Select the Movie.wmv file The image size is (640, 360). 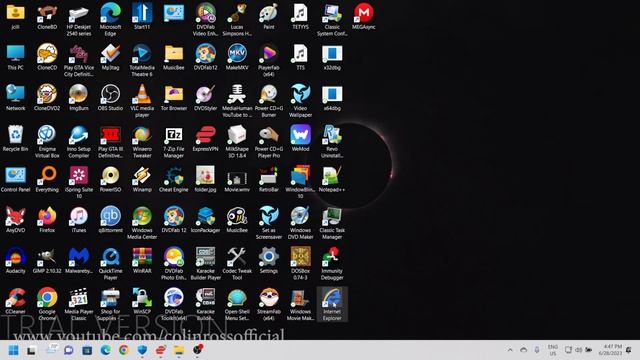(x=237, y=180)
